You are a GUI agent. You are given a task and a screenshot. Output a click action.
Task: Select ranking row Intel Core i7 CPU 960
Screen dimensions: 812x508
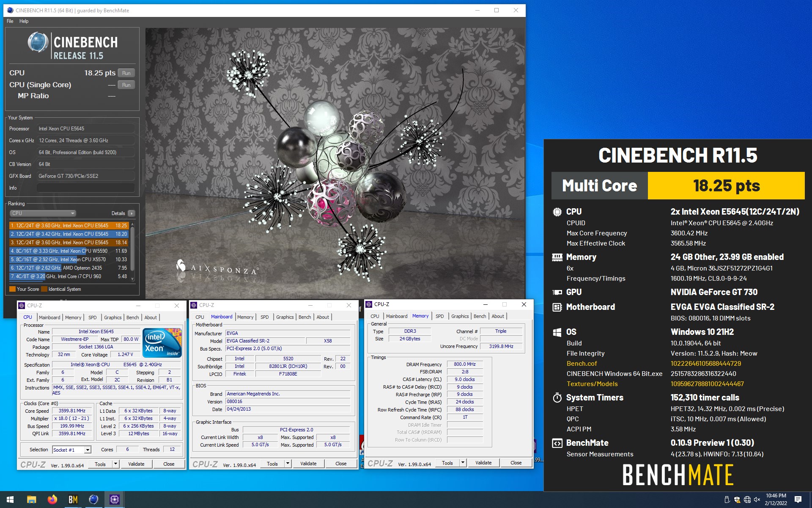(69, 276)
